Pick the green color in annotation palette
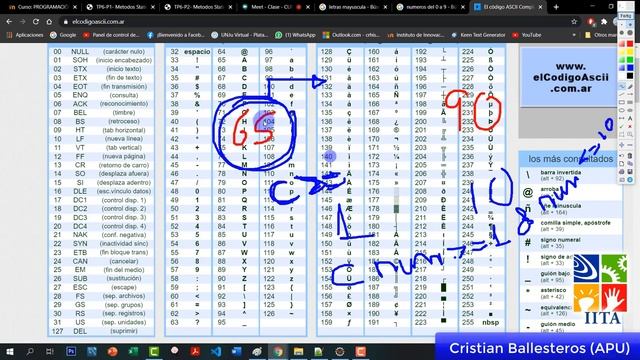The image size is (640, 360). (630, 60)
